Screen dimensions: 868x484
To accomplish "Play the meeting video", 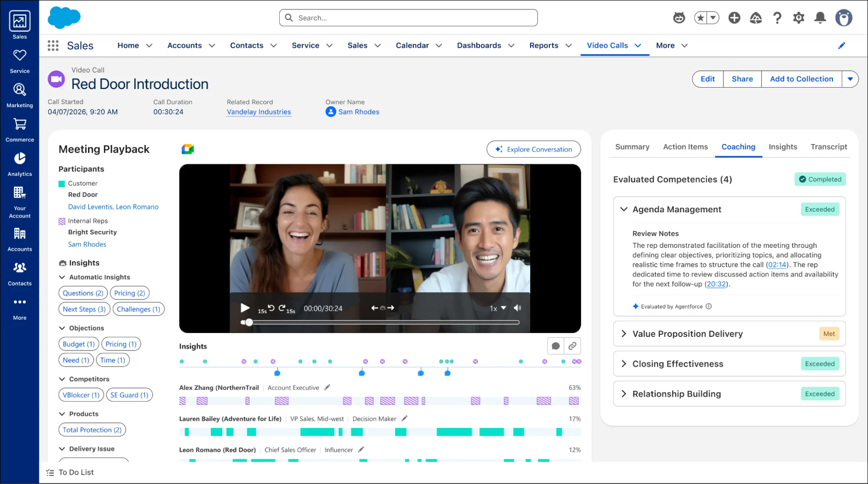I will tap(245, 308).
